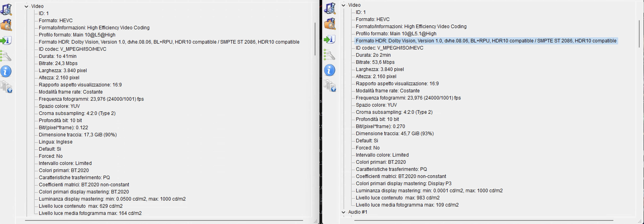The width and height of the screenshot is (644, 224).
Task: Click the open file icon in the window with Bitrate 53,6 Mbps
Action: tap(330, 9)
